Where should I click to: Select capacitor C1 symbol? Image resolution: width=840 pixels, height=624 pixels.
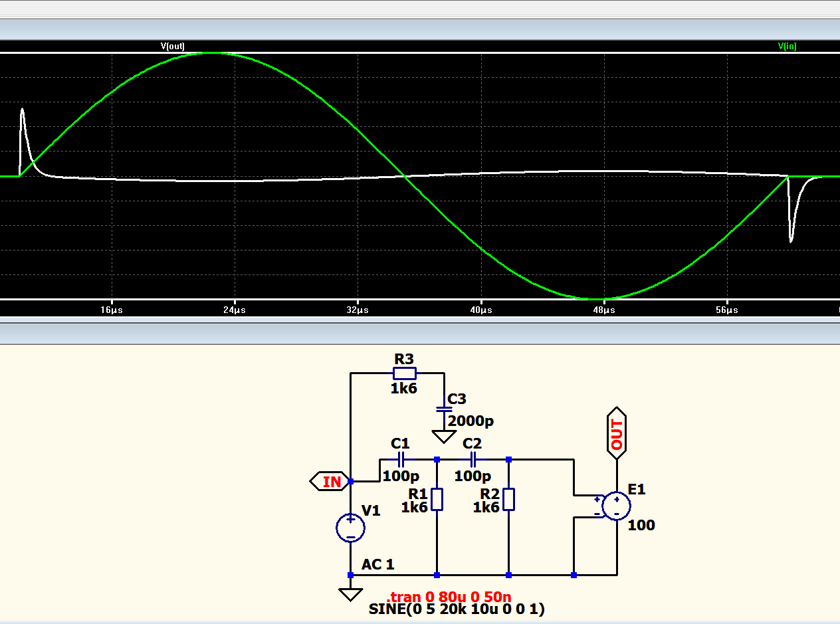click(x=401, y=459)
